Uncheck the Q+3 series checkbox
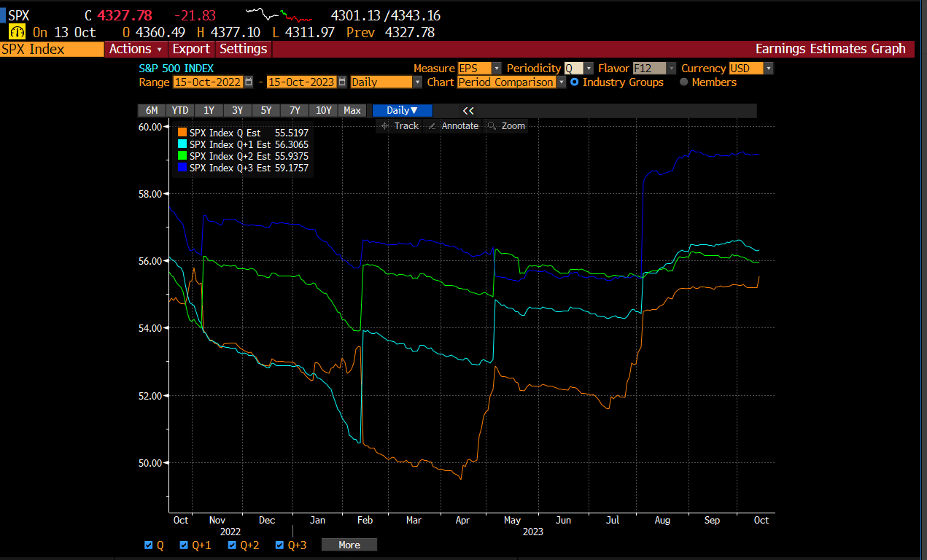 tap(279, 545)
